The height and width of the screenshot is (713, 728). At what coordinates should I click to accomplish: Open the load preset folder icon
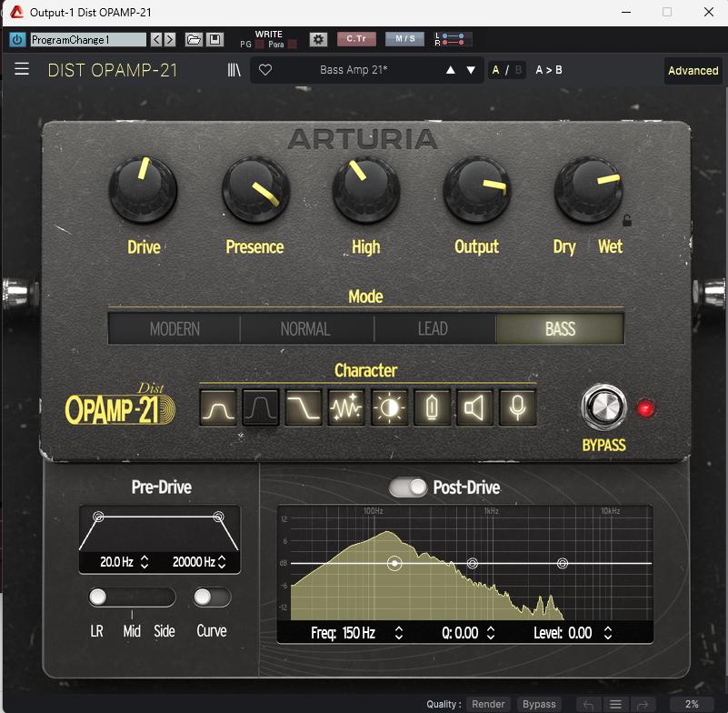(194, 39)
